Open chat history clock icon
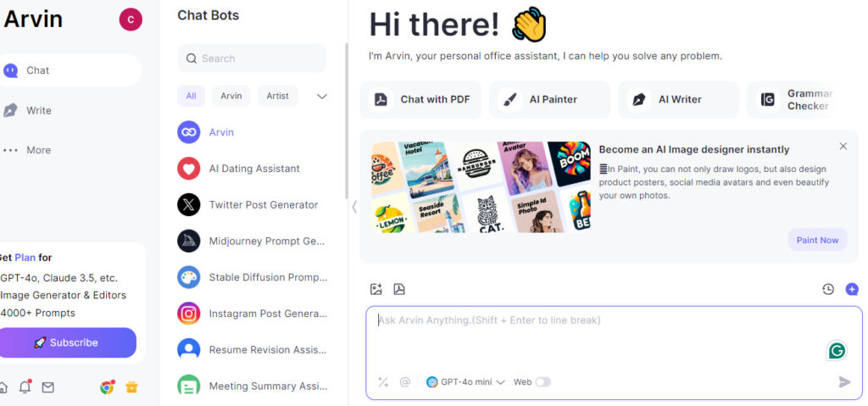868x406 pixels. [x=827, y=289]
